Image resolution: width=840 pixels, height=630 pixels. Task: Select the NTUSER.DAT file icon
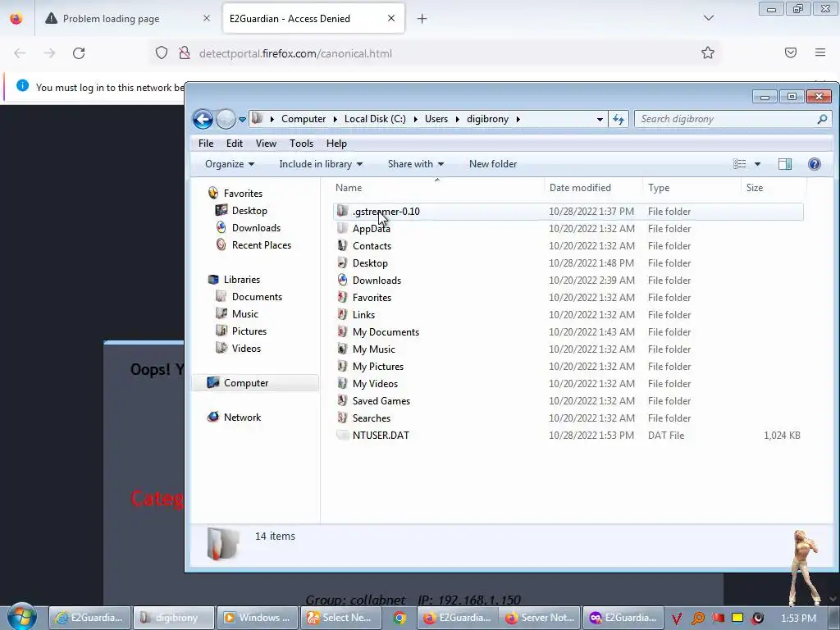point(342,435)
